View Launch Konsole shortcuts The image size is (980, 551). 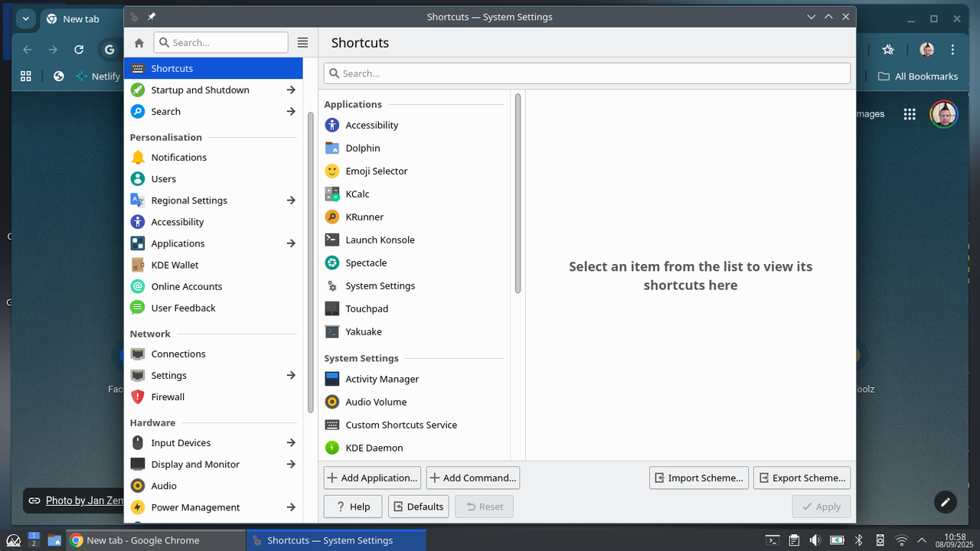381,240
